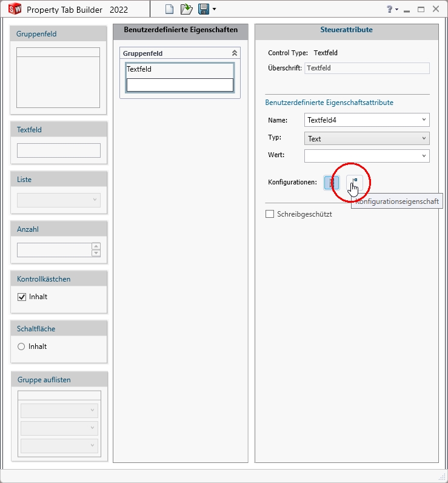
Task: Click the SolidWorks logo icon
Action: tap(15, 9)
